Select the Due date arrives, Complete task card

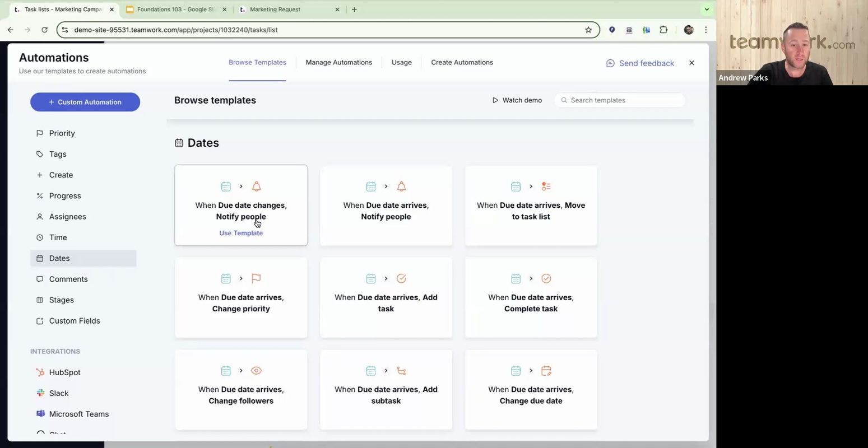[x=531, y=297]
